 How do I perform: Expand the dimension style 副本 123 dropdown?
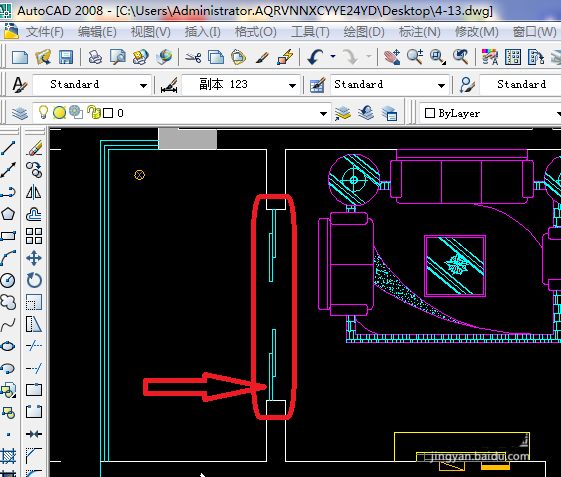pyautogui.click(x=292, y=86)
